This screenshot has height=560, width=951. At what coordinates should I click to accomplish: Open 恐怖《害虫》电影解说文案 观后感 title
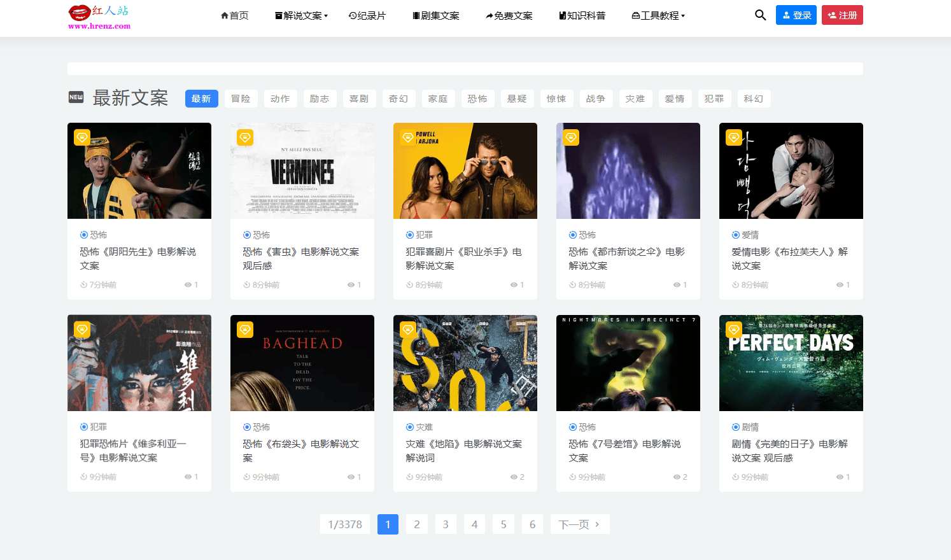tap(301, 258)
